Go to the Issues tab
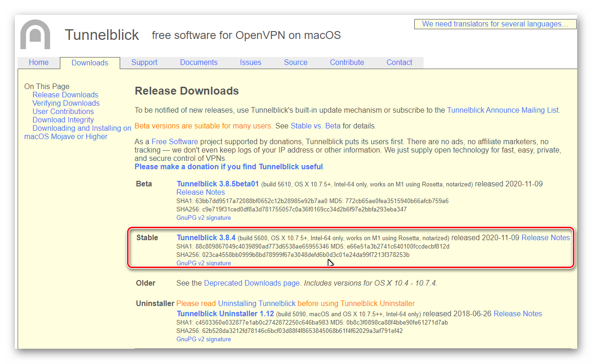Image resolution: width=592 pixels, height=364 pixels. click(x=250, y=63)
